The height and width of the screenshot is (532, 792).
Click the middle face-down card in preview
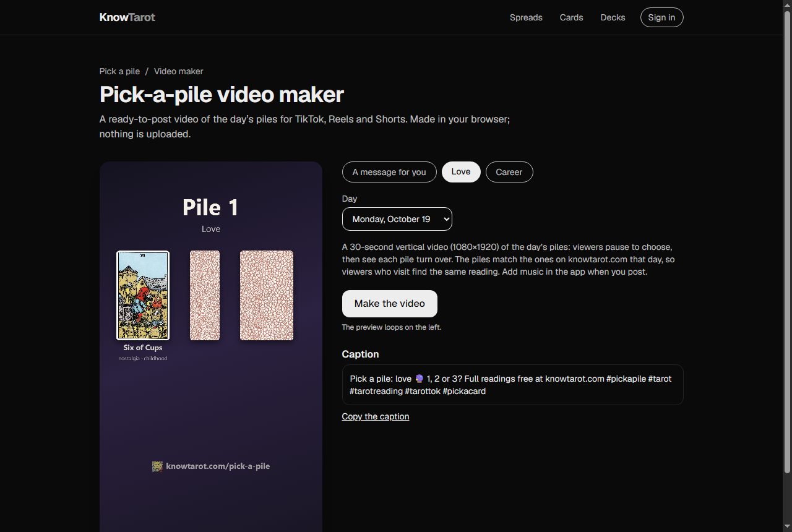205,295
